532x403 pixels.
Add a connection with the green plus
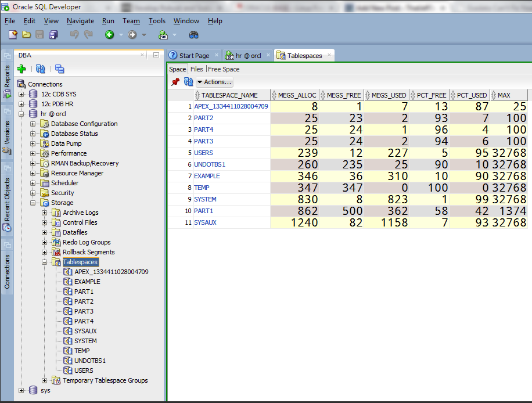[x=21, y=69]
